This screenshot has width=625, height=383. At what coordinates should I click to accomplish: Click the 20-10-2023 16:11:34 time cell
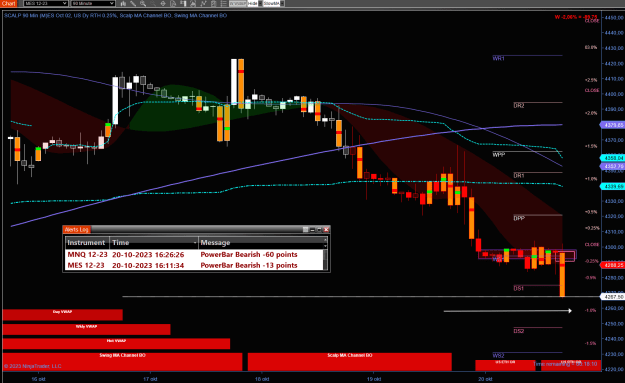tap(148, 265)
